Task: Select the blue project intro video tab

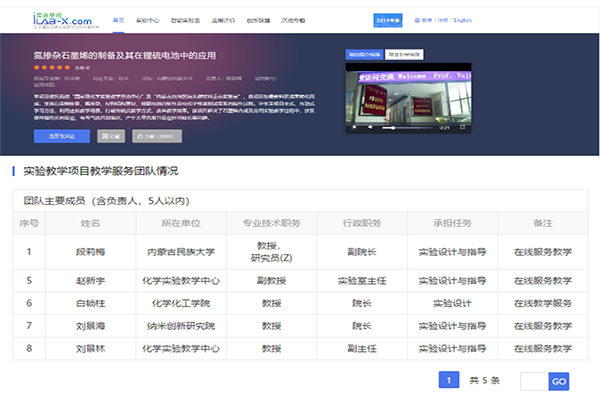Action: 364,53
